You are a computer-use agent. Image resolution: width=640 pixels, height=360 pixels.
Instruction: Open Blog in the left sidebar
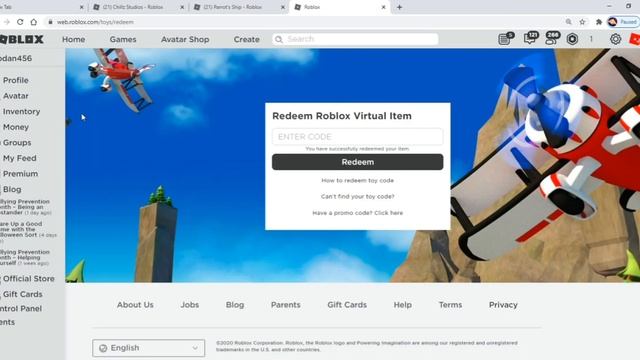12,189
